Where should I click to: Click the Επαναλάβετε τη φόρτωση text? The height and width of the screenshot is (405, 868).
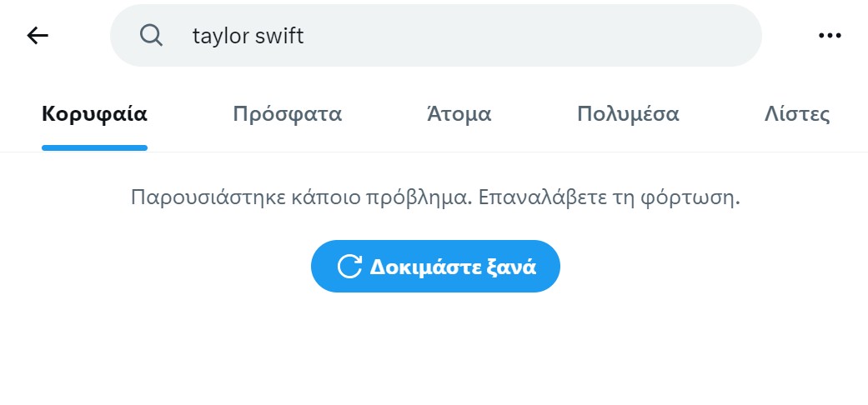610,197
